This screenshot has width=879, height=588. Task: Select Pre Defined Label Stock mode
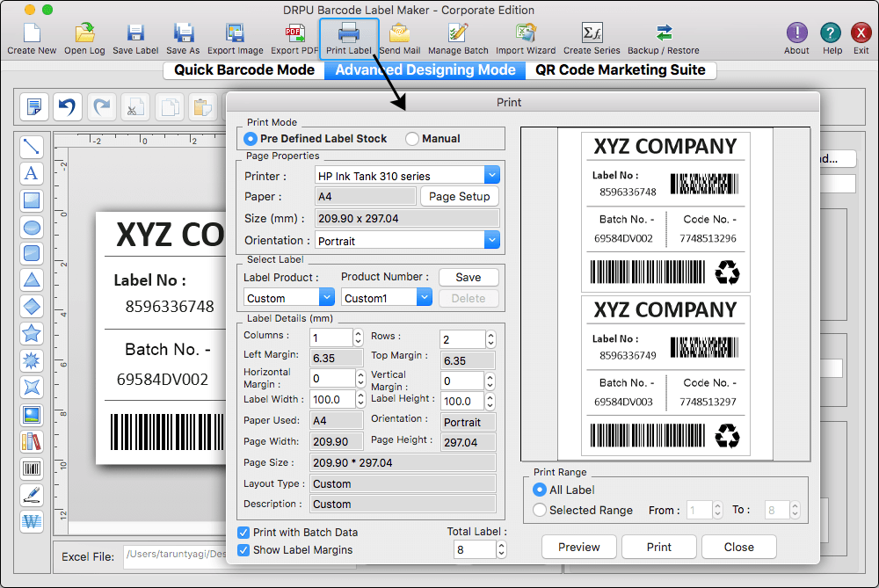click(250, 139)
